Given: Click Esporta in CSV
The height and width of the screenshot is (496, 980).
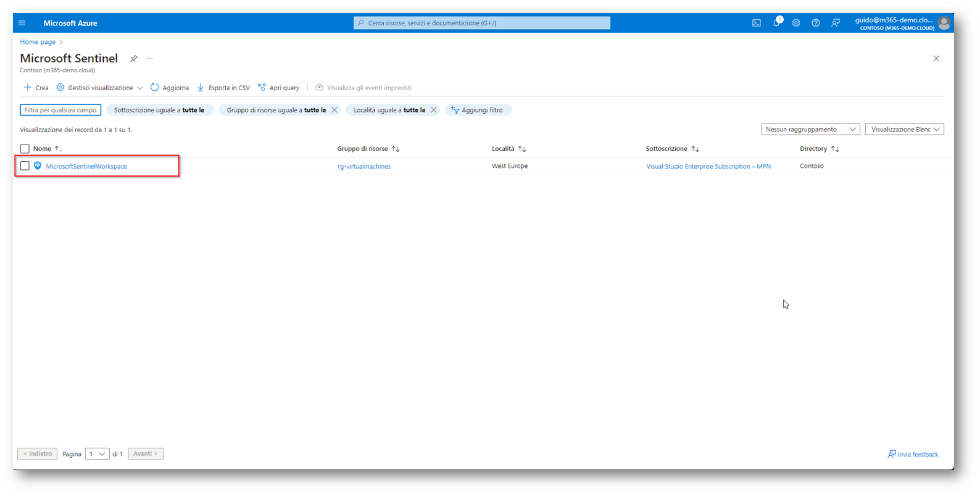Looking at the screenshot, I should pos(223,88).
